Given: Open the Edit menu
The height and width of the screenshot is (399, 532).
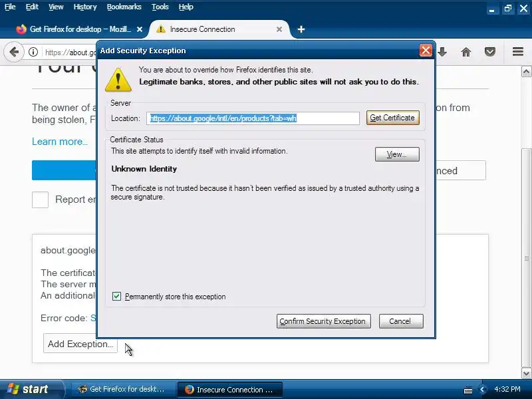Looking at the screenshot, I should pyautogui.click(x=32, y=7).
